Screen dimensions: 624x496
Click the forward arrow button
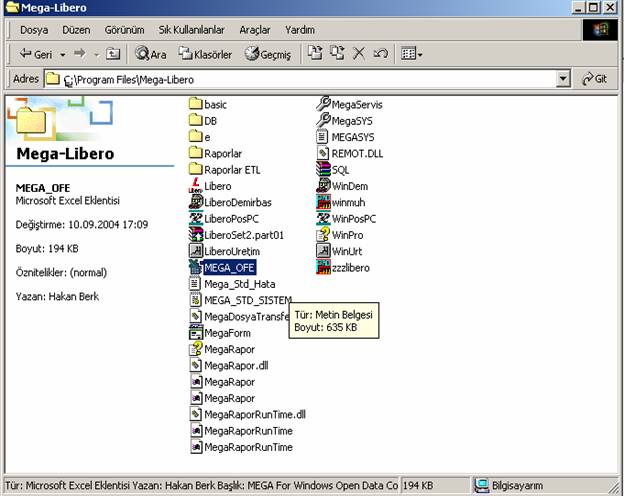(x=80, y=53)
